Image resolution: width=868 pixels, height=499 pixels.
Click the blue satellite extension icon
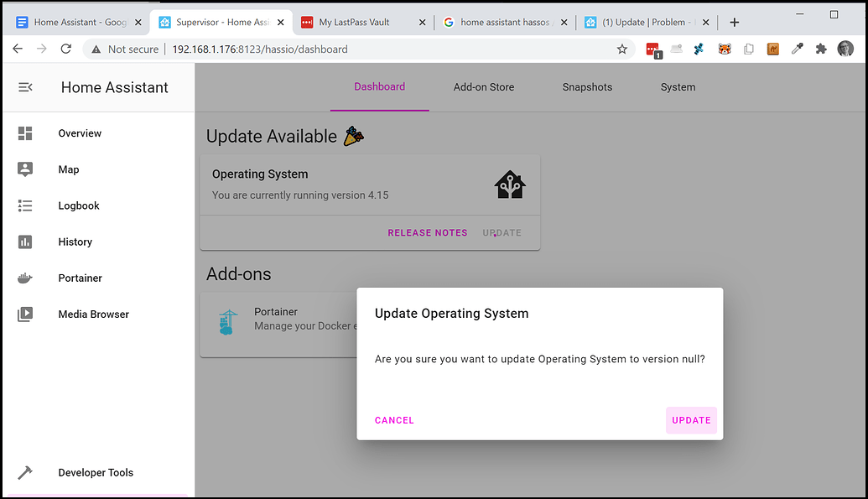click(x=699, y=49)
